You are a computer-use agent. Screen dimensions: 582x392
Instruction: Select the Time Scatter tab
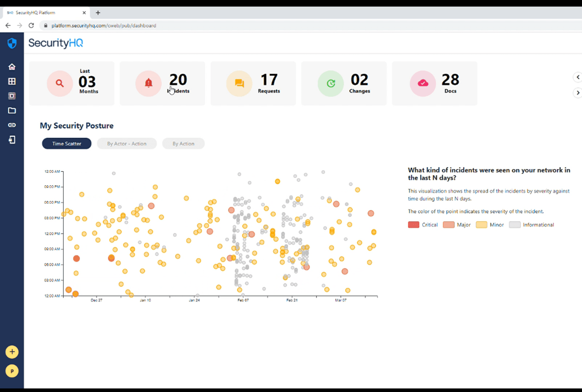coord(67,144)
